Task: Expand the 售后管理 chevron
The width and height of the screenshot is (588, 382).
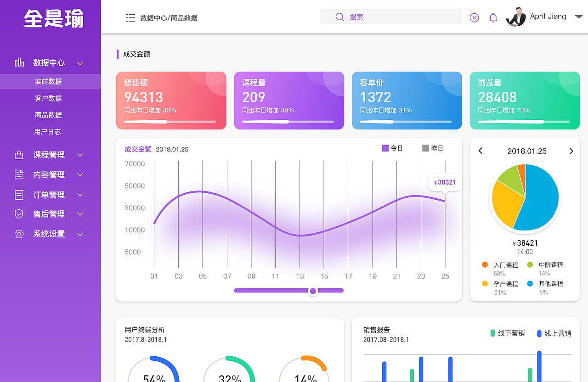Action: (x=80, y=214)
